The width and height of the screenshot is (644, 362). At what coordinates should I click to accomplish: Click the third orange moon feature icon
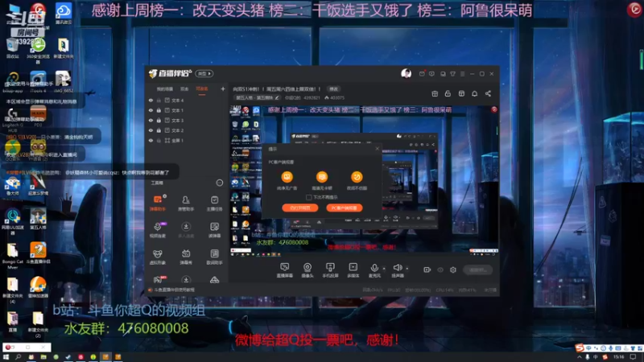tap(357, 177)
